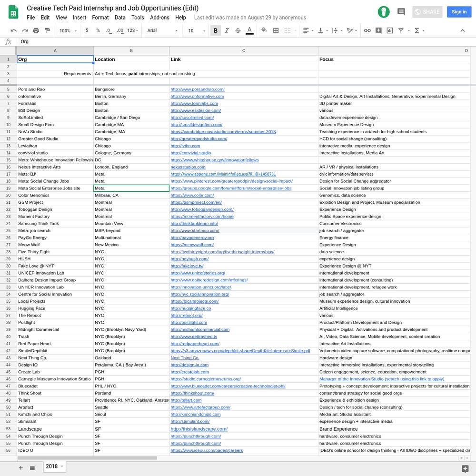Open the huggingface.co link
Screen dimensions: 476x476
click(191, 308)
